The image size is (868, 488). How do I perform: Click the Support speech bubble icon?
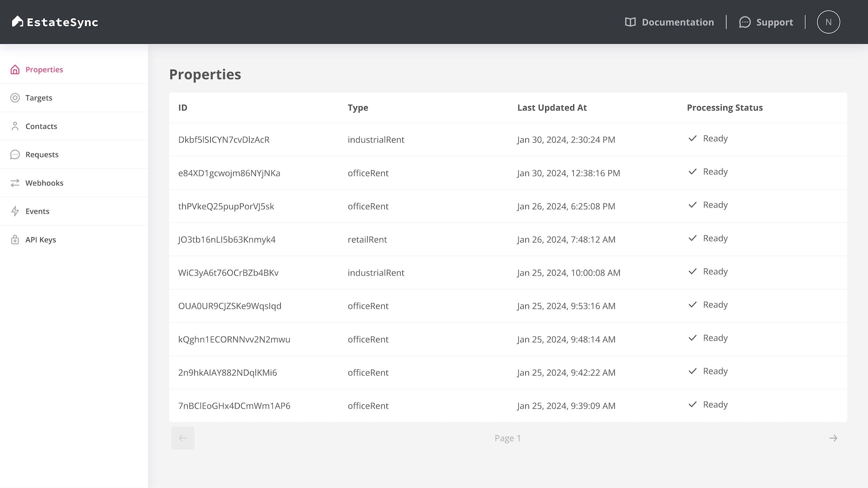pyautogui.click(x=745, y=22)
